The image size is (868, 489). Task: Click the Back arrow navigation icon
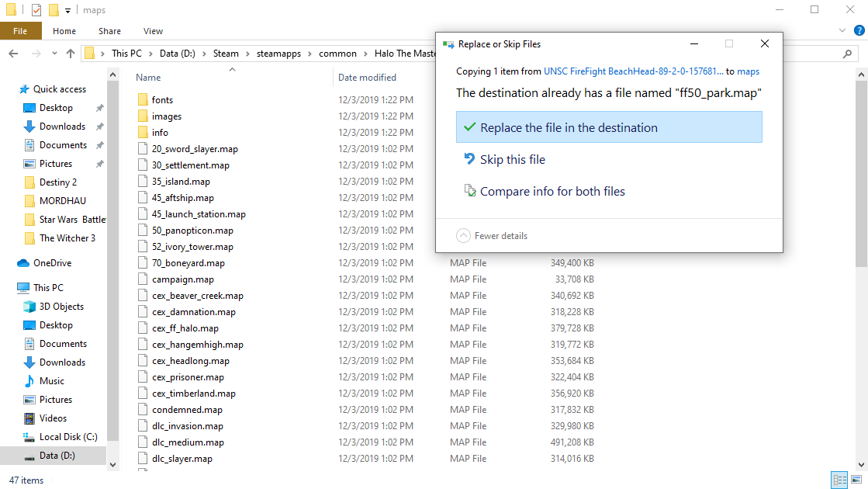click(x=13, y=54)
